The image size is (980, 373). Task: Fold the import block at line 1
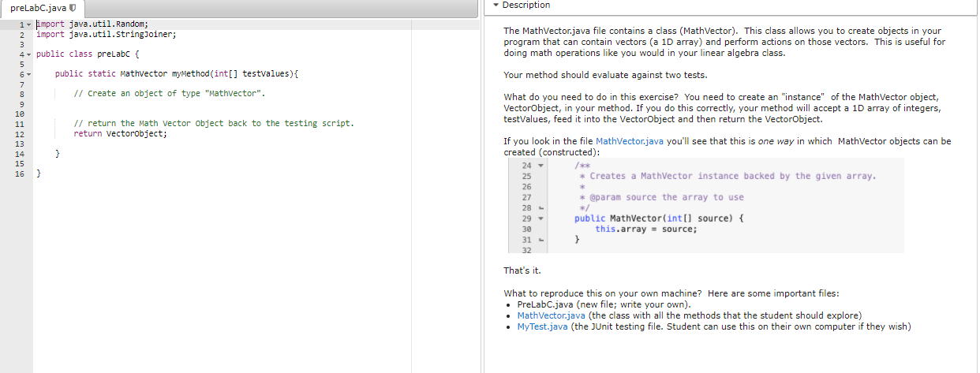click(30, 24)
